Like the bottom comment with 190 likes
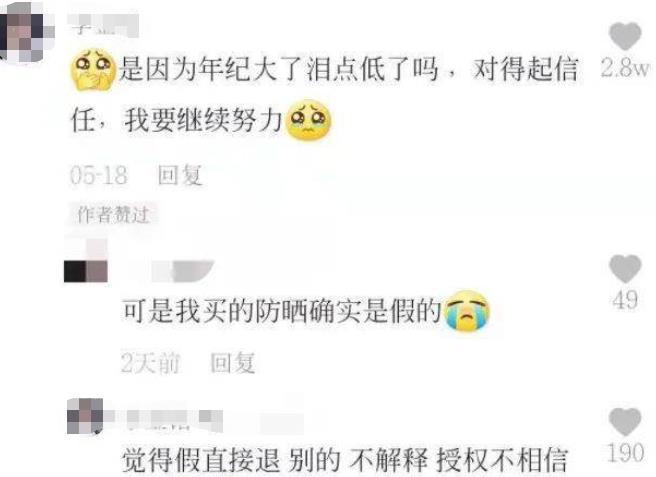 coord(625,422)
